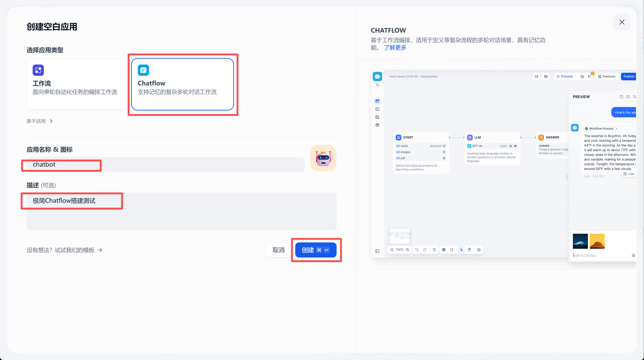Click the orange hill image thumbnail
The height and width of the screenshot is (360, 644).
597,241
